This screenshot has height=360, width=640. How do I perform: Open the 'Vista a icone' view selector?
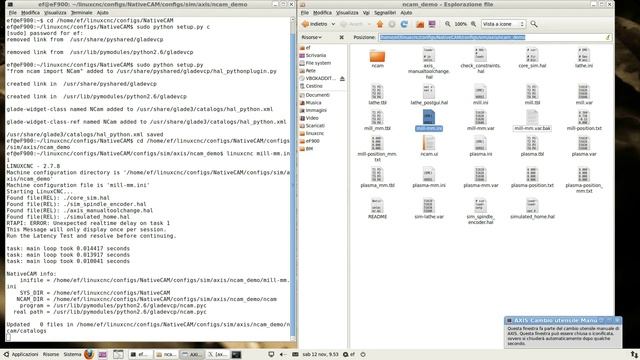point(503,24)
